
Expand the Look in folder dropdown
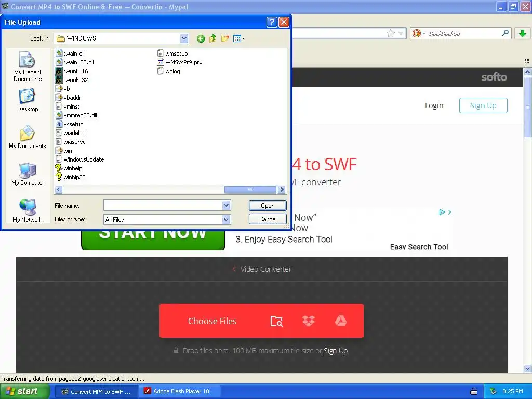click(184, 38)
